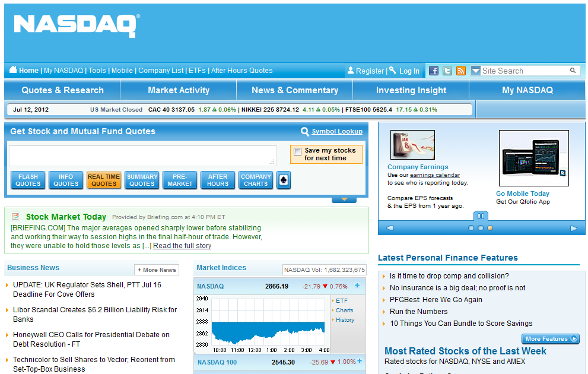Viewport: 588px width, 374px height.
Task: Click the Site Search input field
Action: tap(525, 71)
